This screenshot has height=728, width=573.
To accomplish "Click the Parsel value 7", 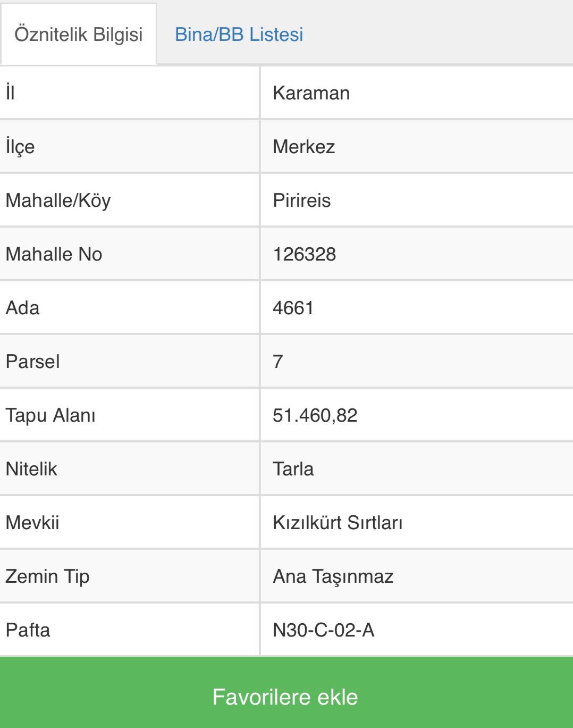I will [x=278, y=362].
